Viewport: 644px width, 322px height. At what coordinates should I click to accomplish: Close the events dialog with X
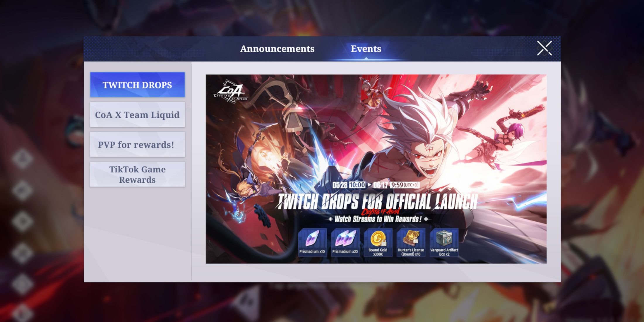click(544, 48)
